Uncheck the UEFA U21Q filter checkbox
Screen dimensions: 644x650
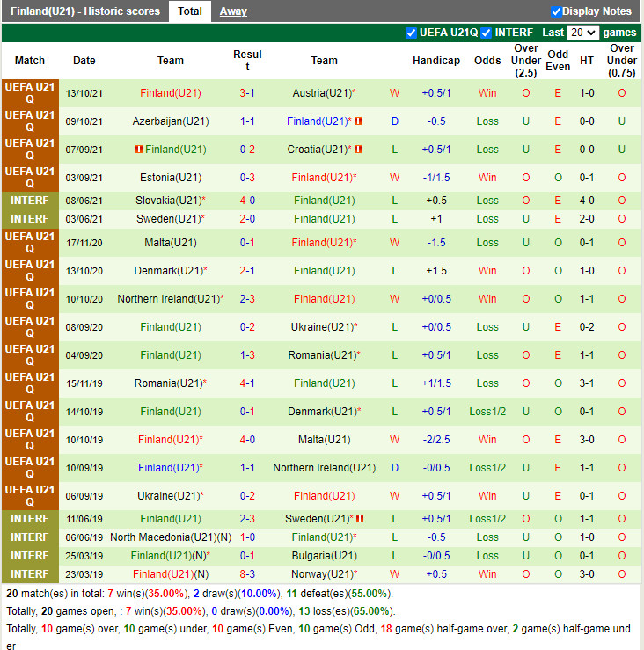pyautogui.click(x=411, y=33)
